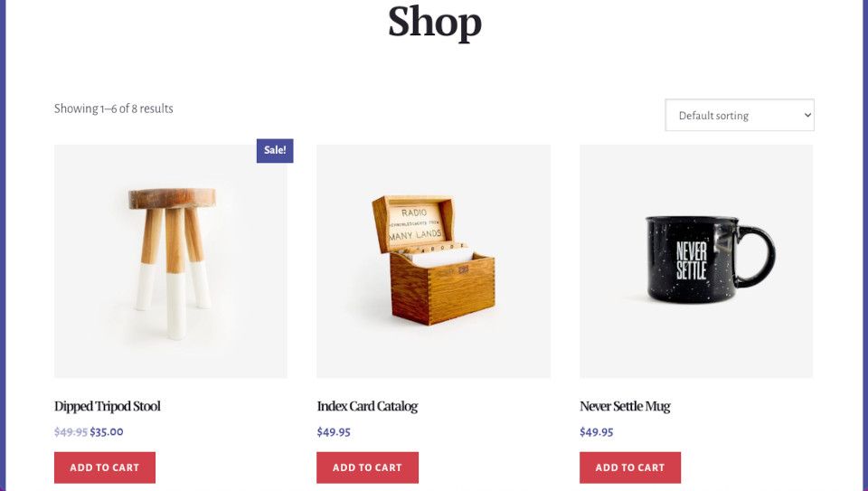Click the Showing 1–6 of 8 results text
The image size is (868, 491).
tap(114, 109)
